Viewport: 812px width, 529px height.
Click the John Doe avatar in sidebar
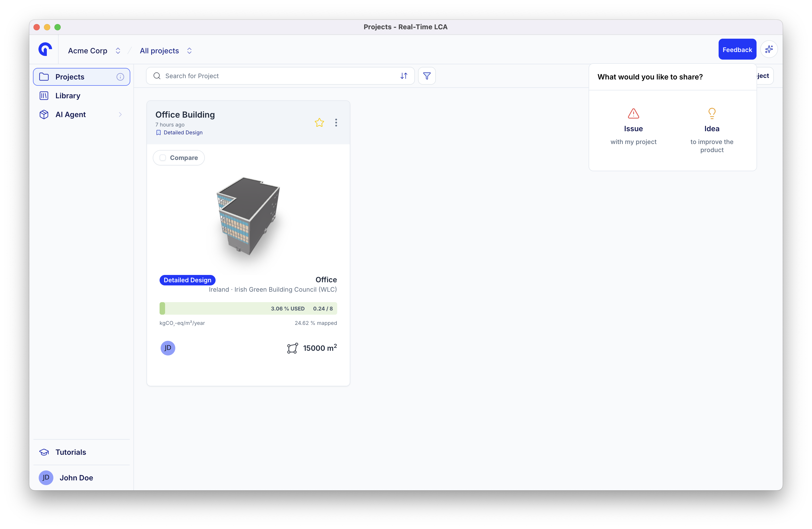coord(46,478)
